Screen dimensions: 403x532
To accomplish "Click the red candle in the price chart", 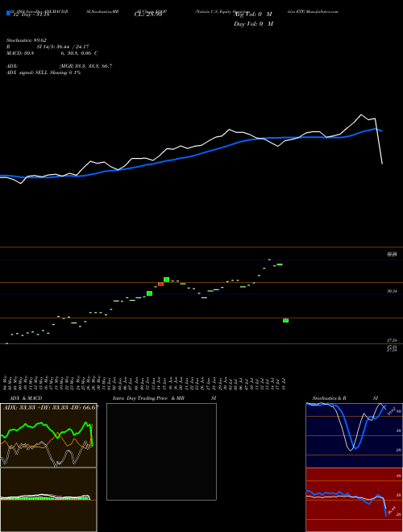I will (x=160, y=284).
